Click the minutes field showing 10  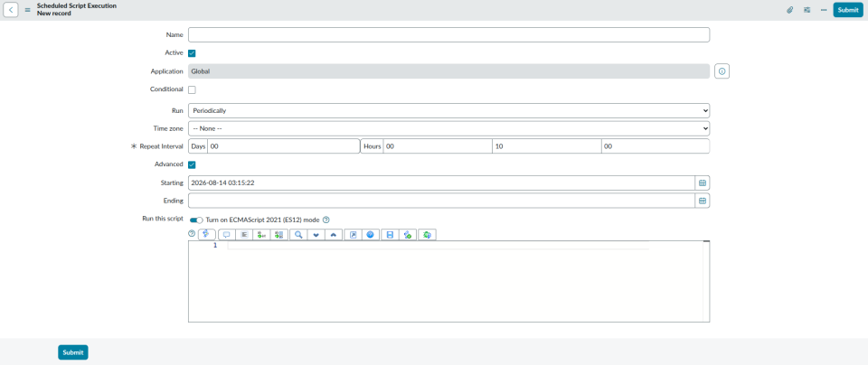click(x=546, y=146)
